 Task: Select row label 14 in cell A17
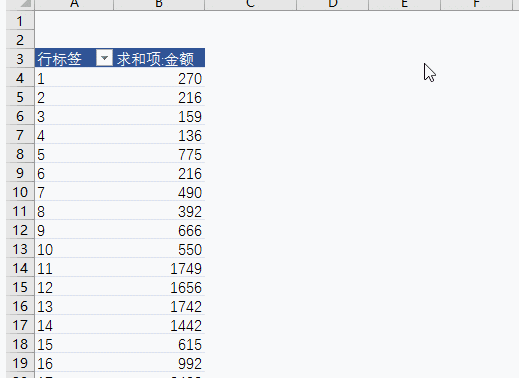(x=74, y=325)
